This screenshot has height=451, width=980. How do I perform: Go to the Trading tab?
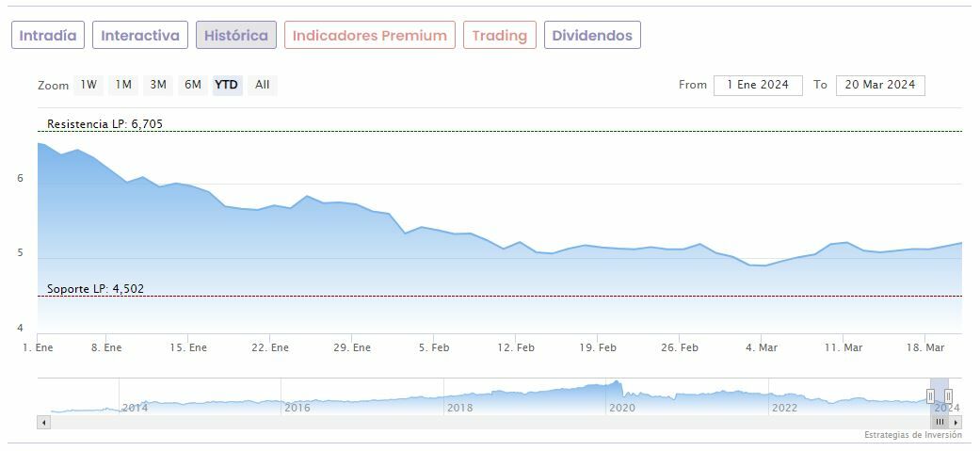click(x=499, y=36)
